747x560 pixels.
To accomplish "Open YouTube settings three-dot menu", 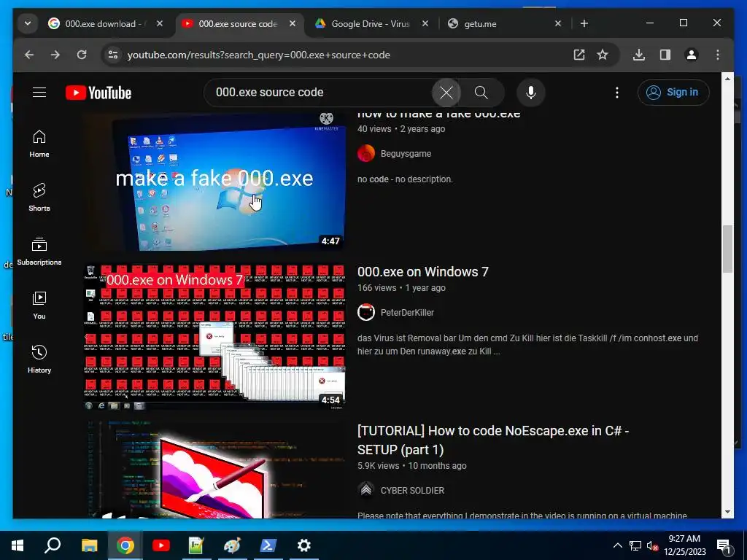I will click(617, 93).
